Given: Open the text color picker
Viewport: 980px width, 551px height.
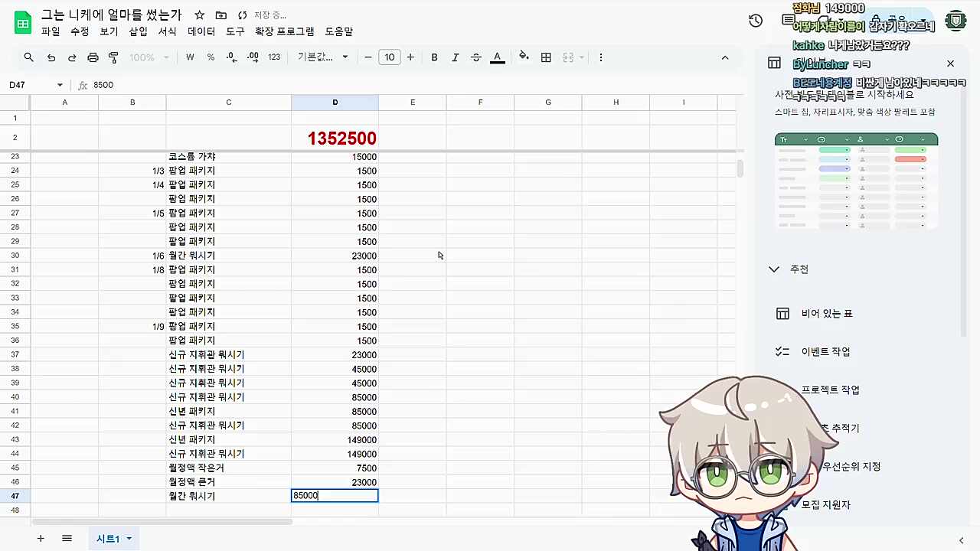Looking at the screenshot, I should 498,57.
